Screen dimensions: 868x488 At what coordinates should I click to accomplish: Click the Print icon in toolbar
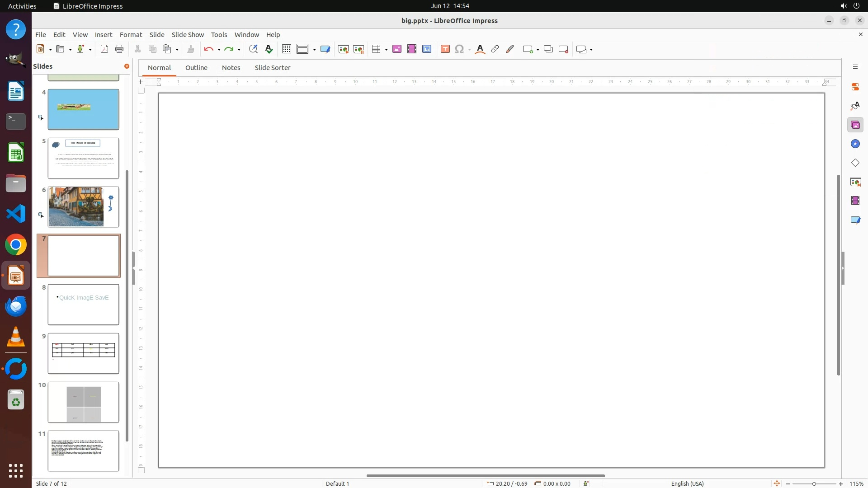[119, 49]
